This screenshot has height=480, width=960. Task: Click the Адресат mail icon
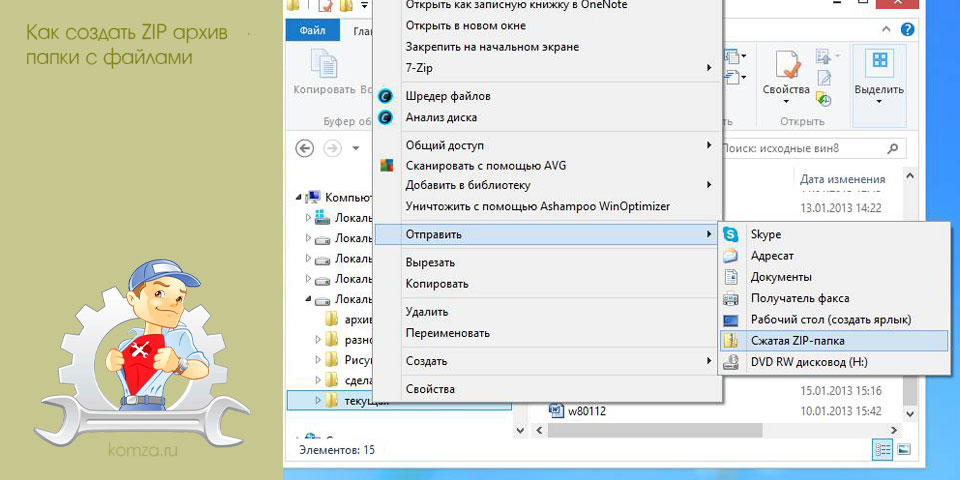point(730,256)
